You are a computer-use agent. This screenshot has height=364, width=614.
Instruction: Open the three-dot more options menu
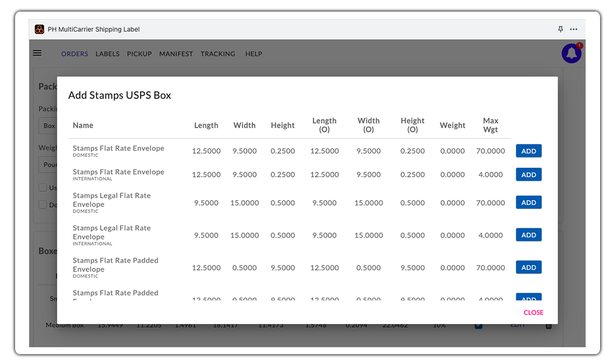(x=574, y=29)
